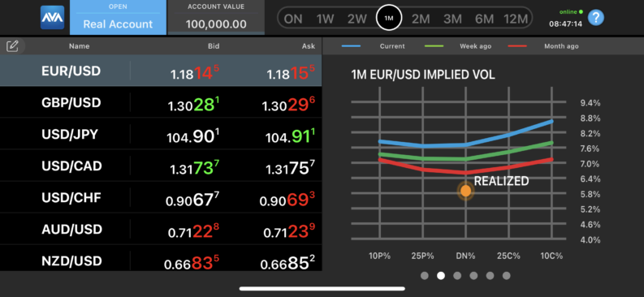This screenshot has width=644, height=297.
Task: Choose the 12M tenor option
Action: (x=515, y=19)
